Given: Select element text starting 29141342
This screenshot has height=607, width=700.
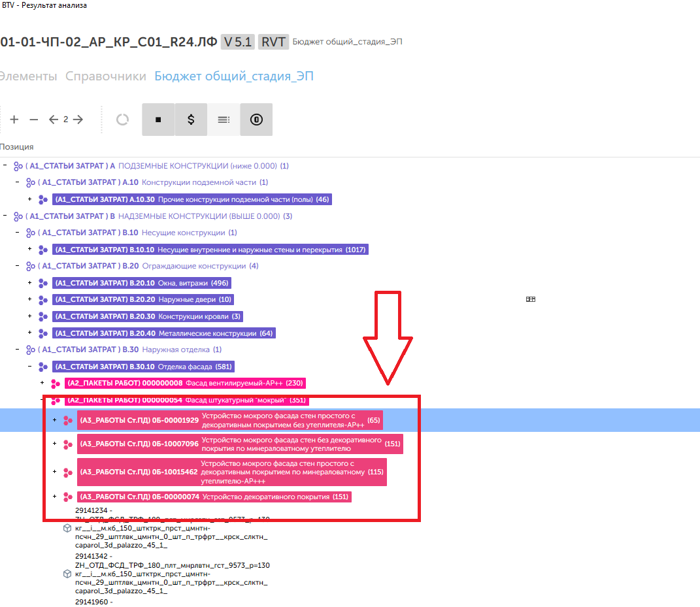Looking at the screenshot, I should point(173,574).
